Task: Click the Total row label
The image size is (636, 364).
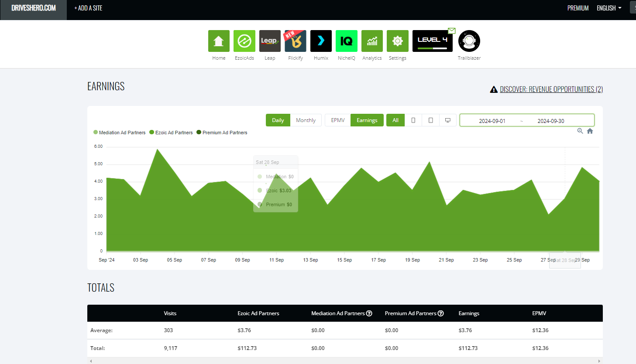Action: 98,348
